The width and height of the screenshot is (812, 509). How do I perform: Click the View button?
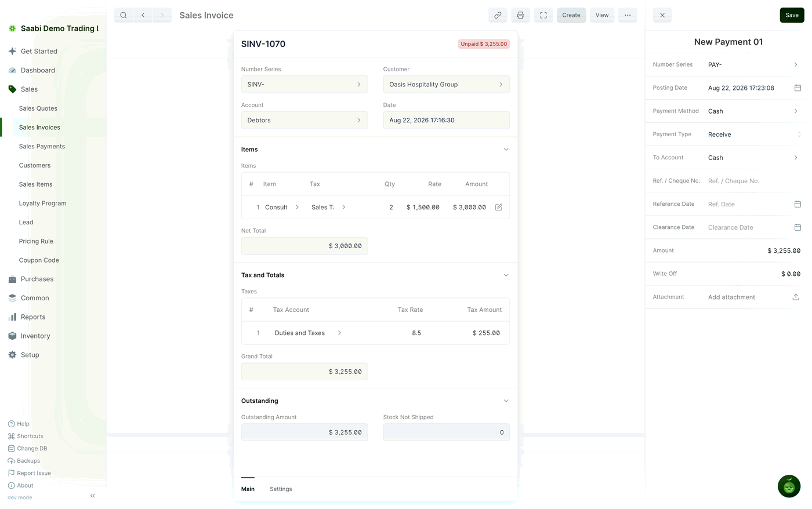click(602, 15)
